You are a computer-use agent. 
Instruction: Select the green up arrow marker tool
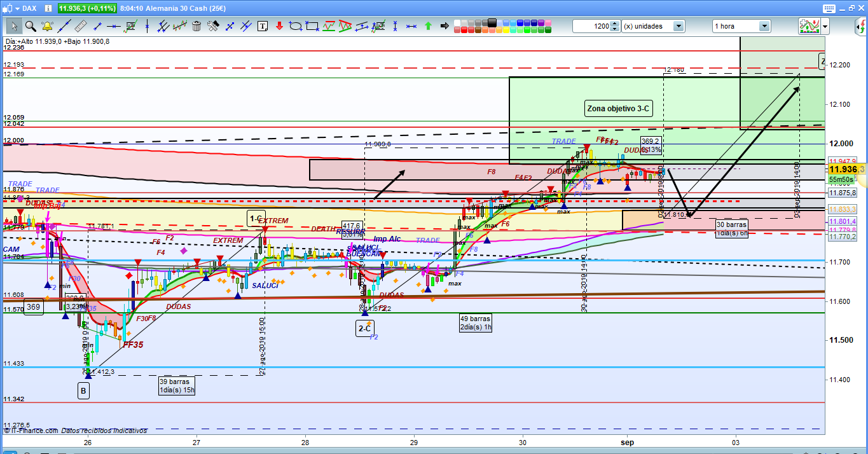click(428, 26)
